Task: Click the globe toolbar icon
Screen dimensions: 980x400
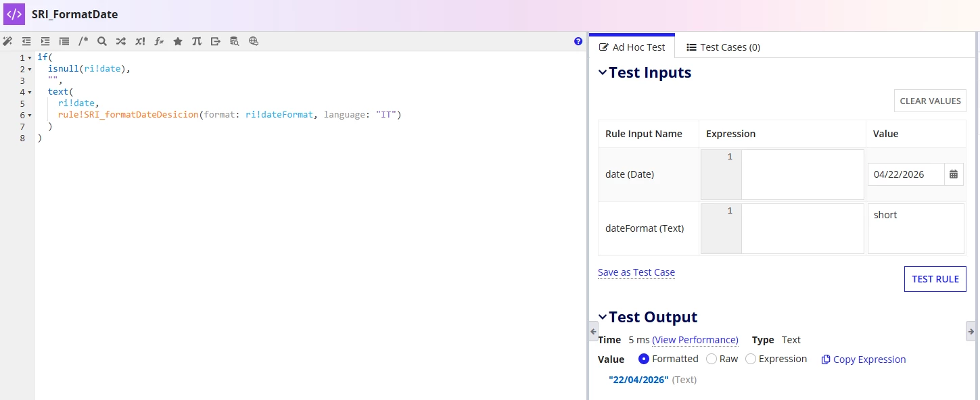Action: click(x=254, y=41)
